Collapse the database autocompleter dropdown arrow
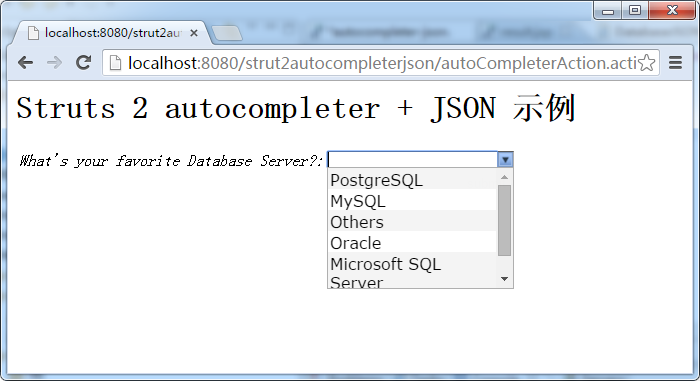Image resolution: width=700 pixels, height=381 pixels. click(x=505, y=159)
